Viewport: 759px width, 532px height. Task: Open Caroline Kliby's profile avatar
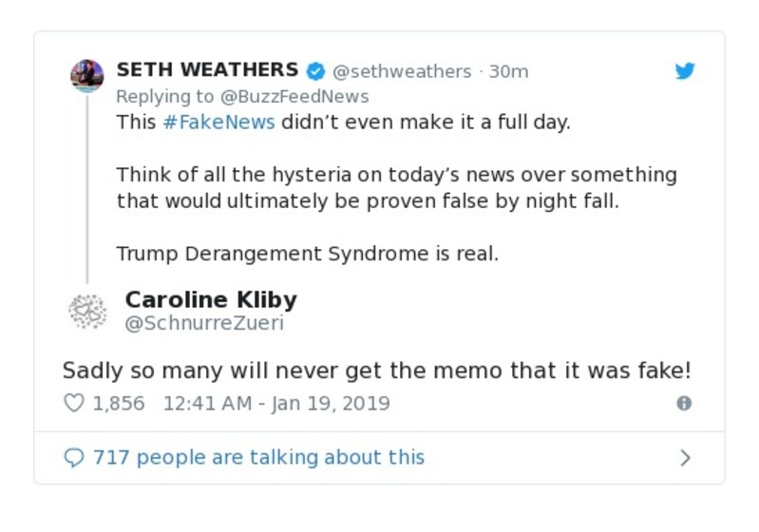[x=86, y=312]
